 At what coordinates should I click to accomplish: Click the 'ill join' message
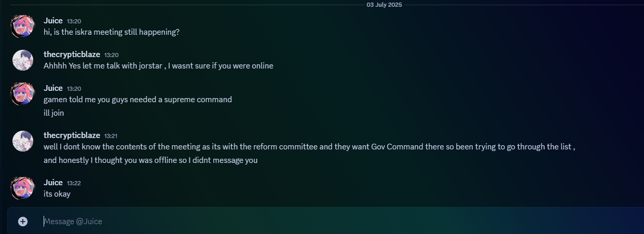(x=54, y=113)
